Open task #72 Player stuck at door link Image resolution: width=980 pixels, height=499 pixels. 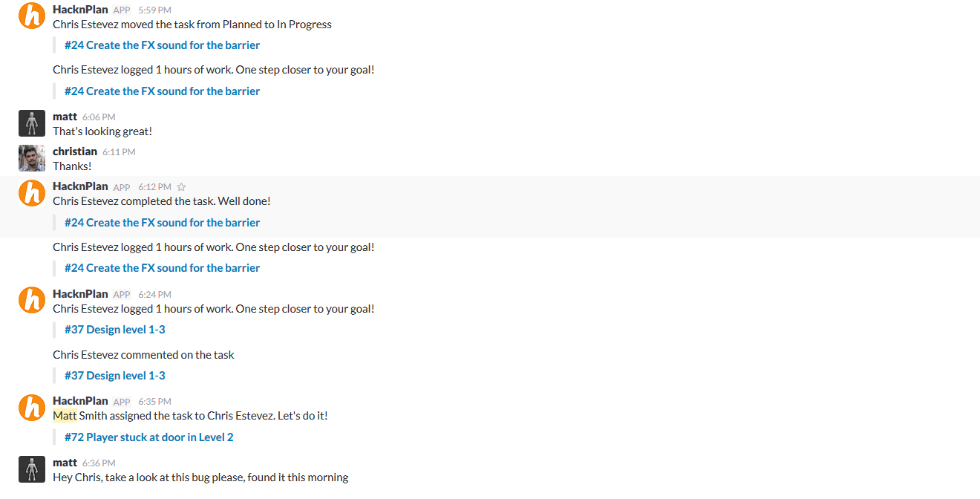148,437
